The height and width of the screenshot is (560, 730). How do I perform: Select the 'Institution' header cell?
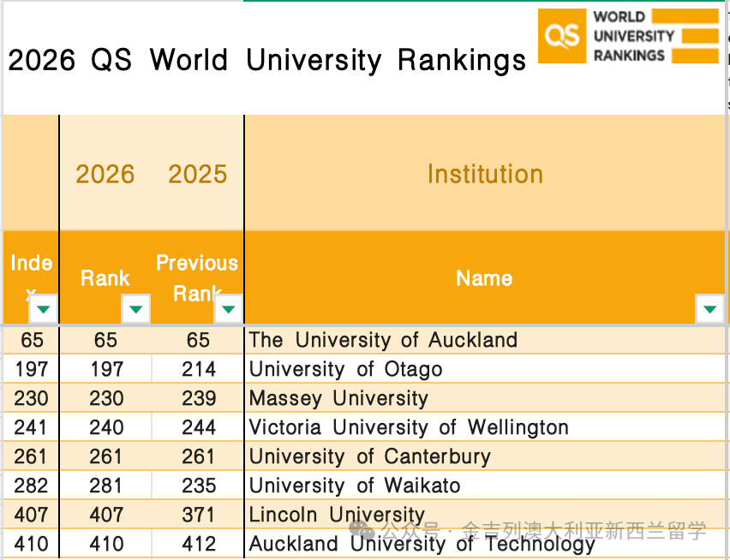[x=485, y=174]
